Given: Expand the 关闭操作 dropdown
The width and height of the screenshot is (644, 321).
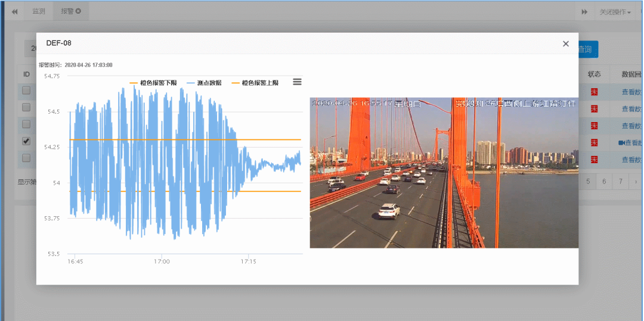Looking at the screenshot, I should [614, 12].
